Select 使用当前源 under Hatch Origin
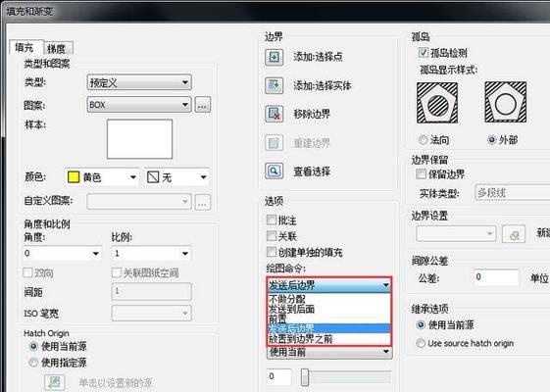Screen dimensions: 550x392 point(33,346)
